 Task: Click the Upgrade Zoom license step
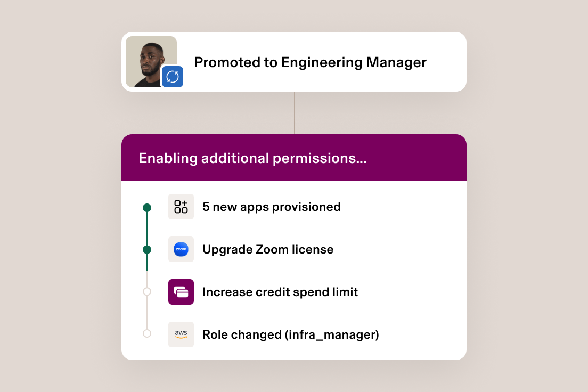[x=268, y=249]
